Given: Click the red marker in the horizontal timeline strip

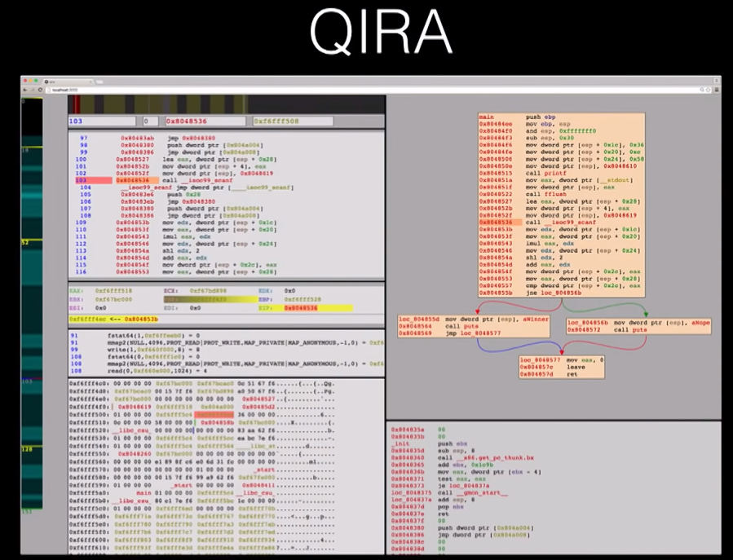Looking at the screenshot, I should 76,104.
